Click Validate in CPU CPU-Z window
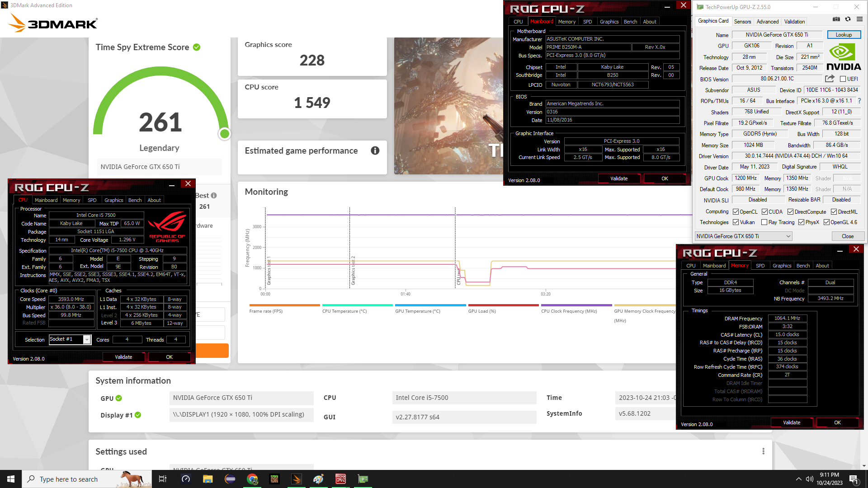Viewport: 868px width, 488px height. [123, 357]
